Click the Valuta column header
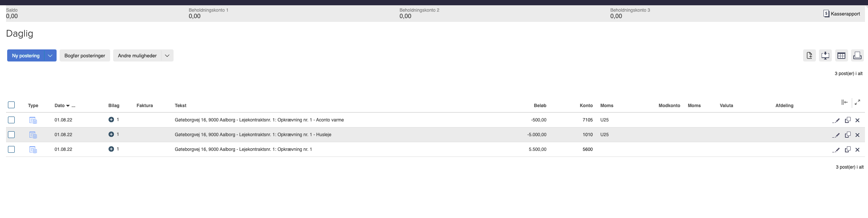This screenshot has height=218, width=868. point(727,106)
